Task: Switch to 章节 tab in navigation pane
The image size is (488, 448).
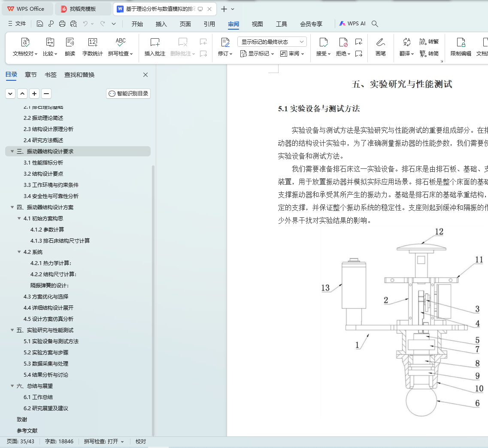Action: coord(30,75)
